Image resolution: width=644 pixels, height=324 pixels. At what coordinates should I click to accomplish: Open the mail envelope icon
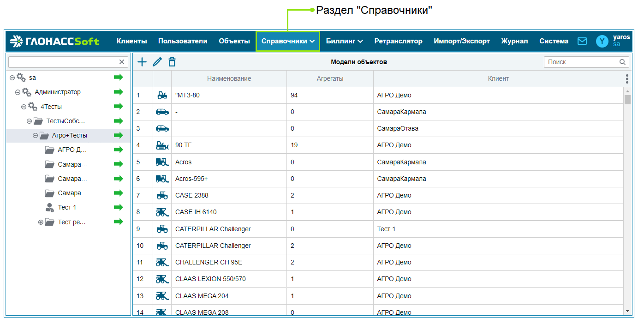click(582, 41)
